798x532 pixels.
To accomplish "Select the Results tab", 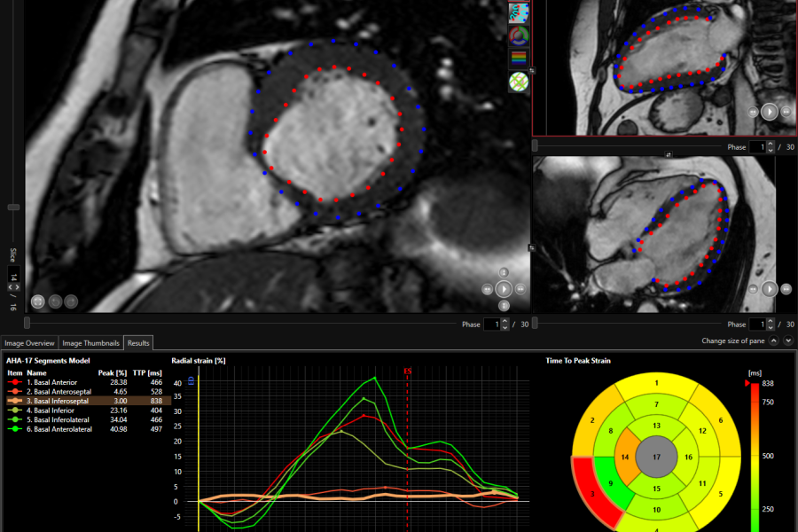I will tap(138, 342).
